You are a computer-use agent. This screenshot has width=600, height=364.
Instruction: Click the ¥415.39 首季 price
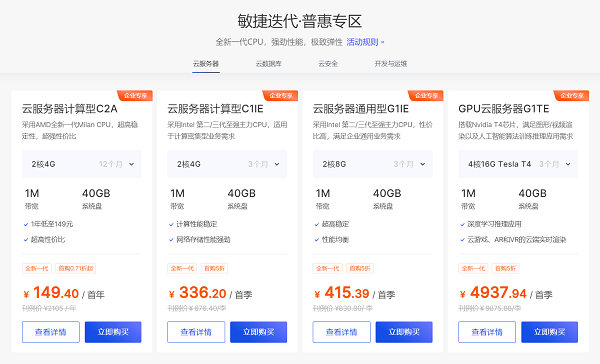tap(355, 293)
